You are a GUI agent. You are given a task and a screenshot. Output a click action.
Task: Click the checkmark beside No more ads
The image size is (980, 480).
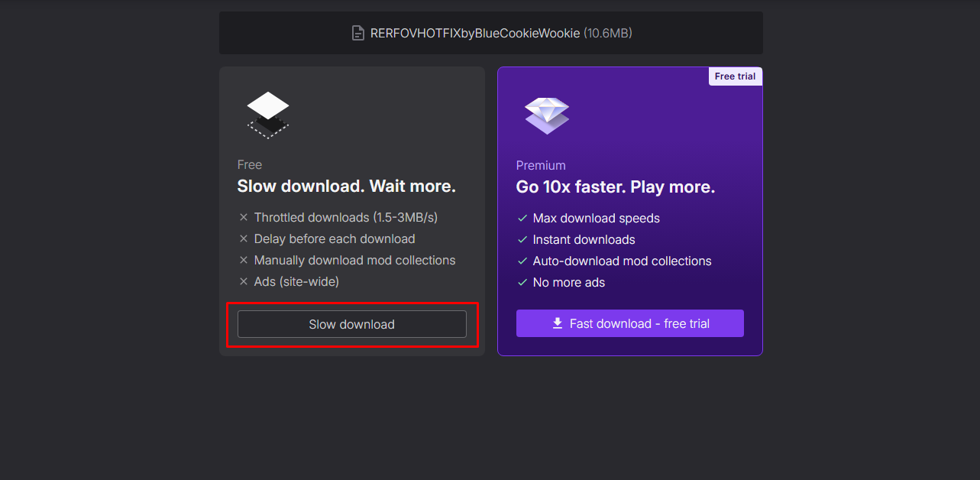522,282
